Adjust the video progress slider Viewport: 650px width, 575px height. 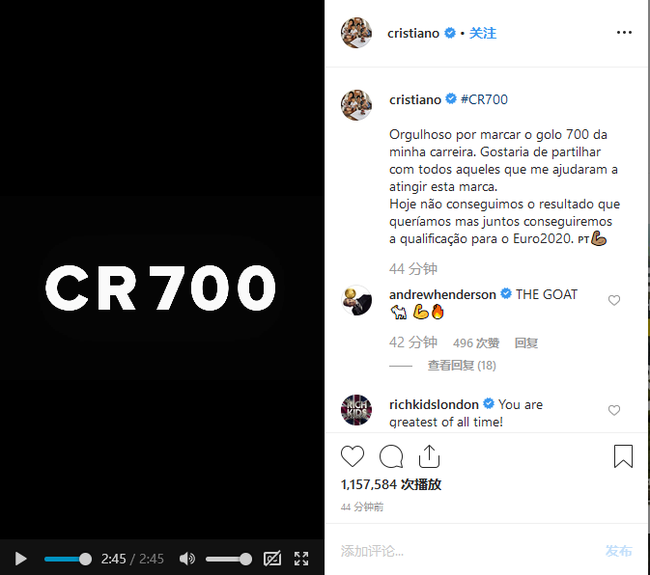(68, 559)
